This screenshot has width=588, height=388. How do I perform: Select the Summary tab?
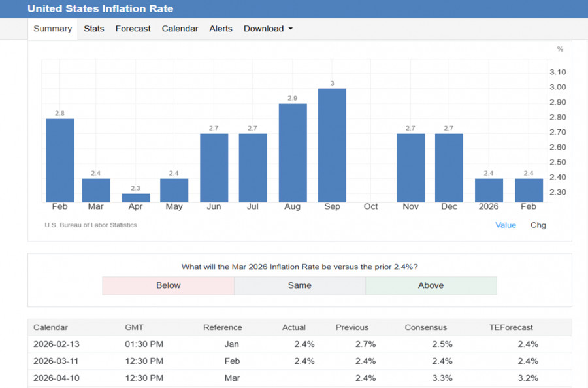pyautogui.click(x=52, y=29)
